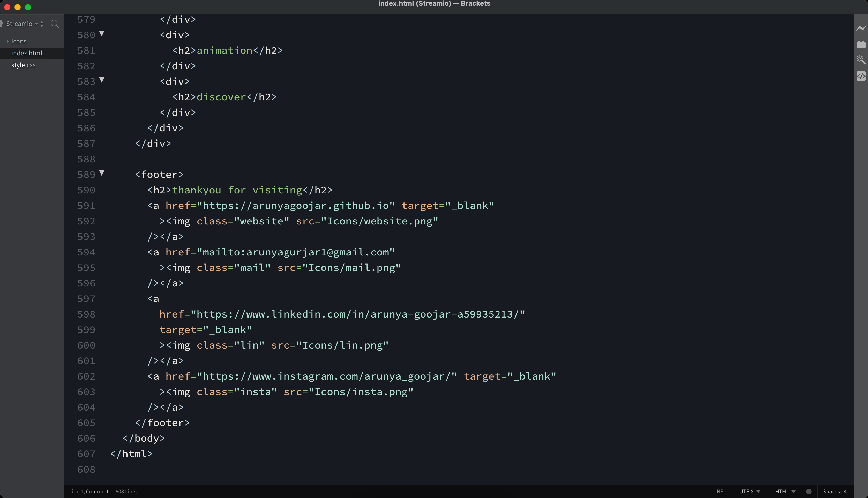Fold the div section at line 580
This screenshot has height=498, width=868.
pyautogui.click(x=102, y=34)
